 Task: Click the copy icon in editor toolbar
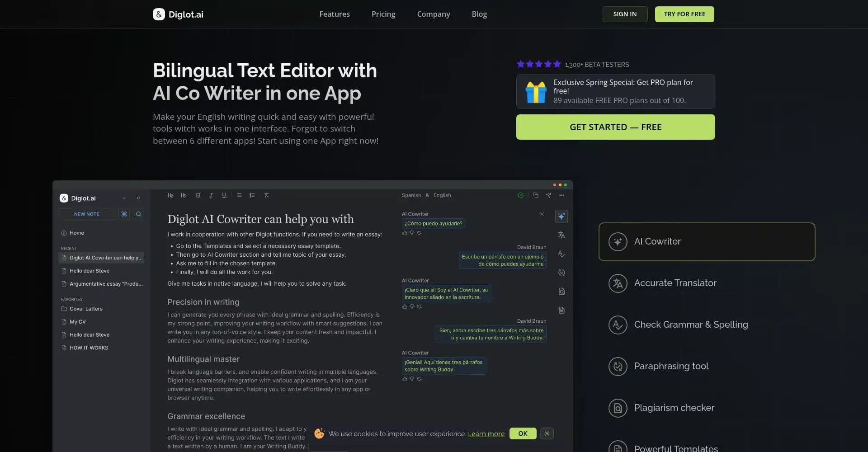(535, 195)
